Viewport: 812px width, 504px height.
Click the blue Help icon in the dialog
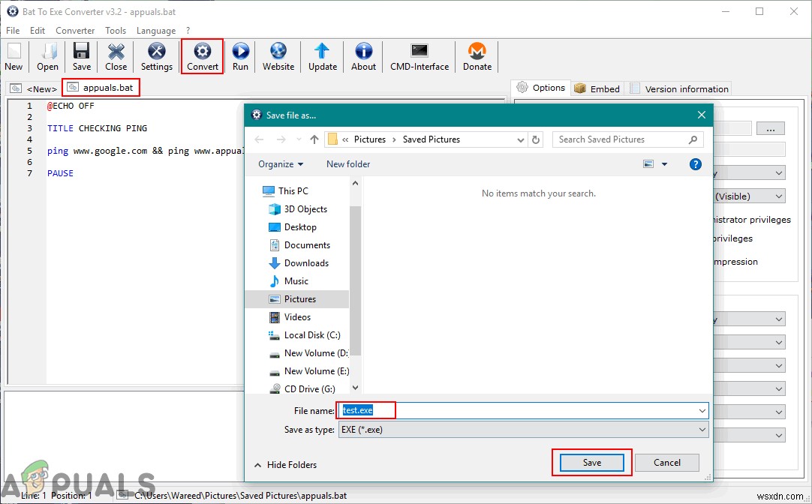click(x=695, y=164)
